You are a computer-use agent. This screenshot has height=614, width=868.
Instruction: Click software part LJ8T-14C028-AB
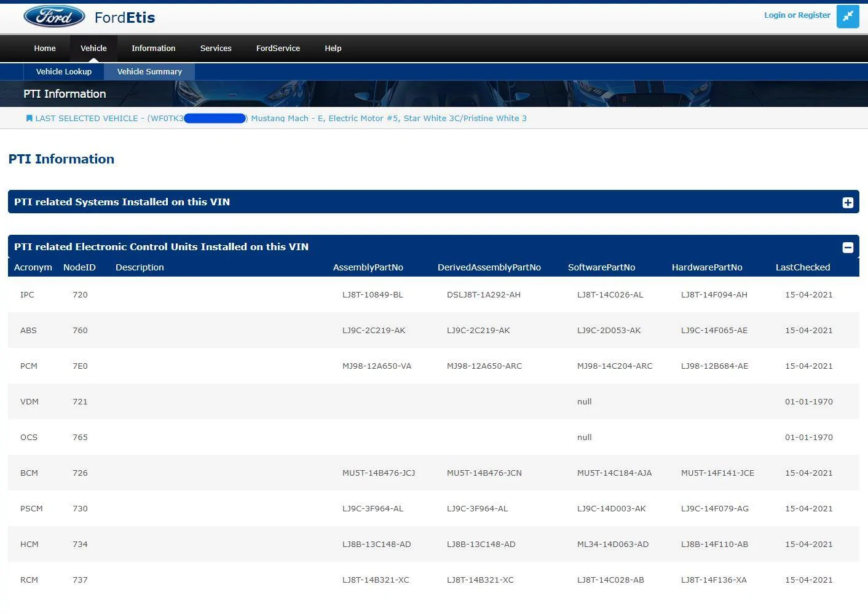coord(610,580)
